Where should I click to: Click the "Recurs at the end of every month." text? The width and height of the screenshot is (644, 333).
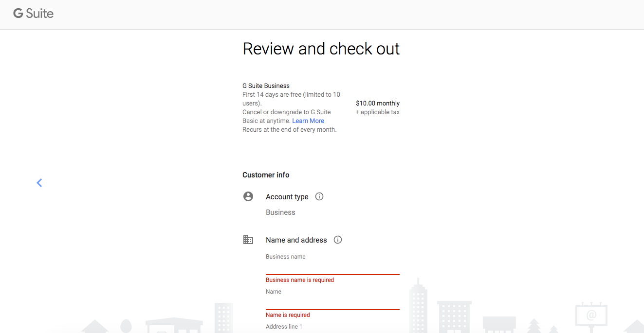[290, 129]
